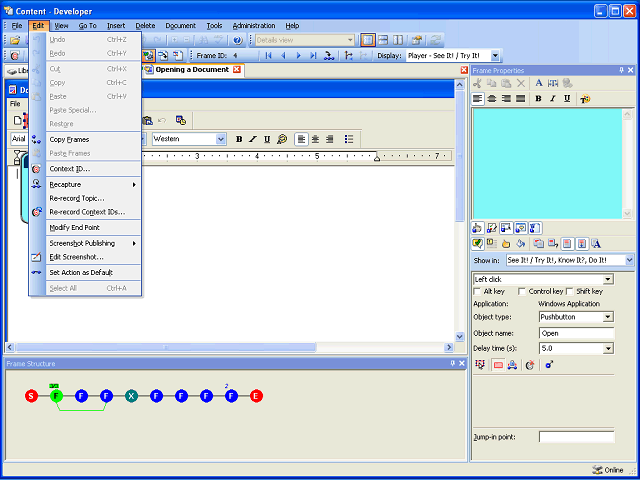640x480 pixels.
Task: Open the Details view dropdown
Action: (350, 40)
